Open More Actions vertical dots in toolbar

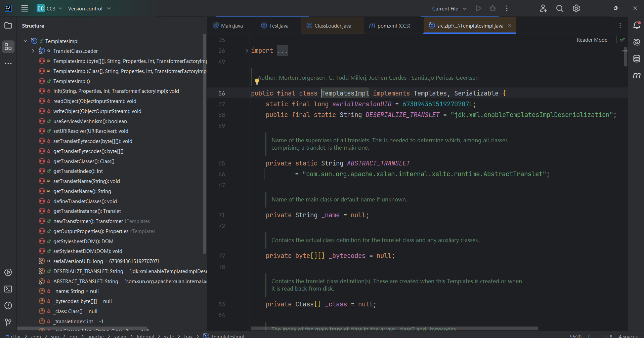pos(507,8)
